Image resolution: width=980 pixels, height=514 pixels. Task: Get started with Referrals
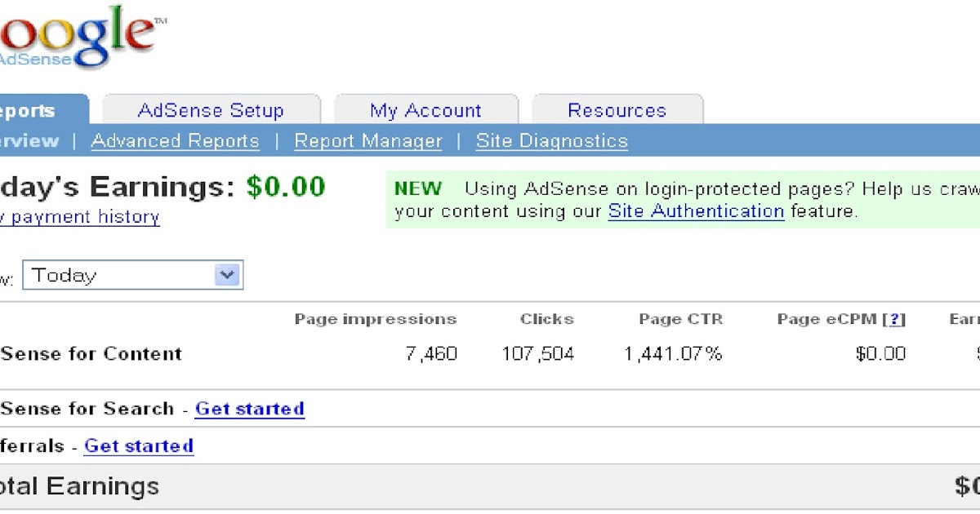coord(139,445)
